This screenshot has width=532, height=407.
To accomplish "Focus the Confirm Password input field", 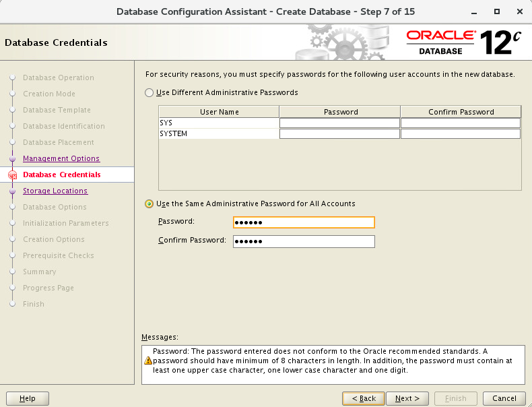I will (x=304, y=241).
